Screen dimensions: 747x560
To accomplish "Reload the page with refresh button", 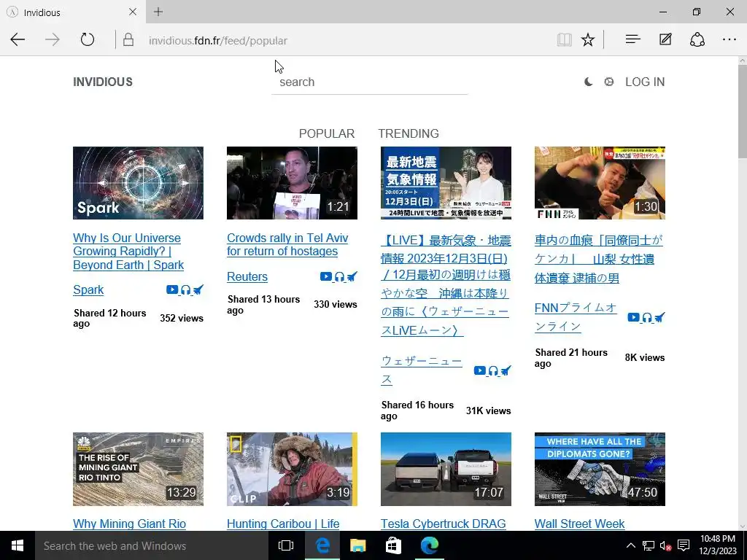I will point(88,39).
